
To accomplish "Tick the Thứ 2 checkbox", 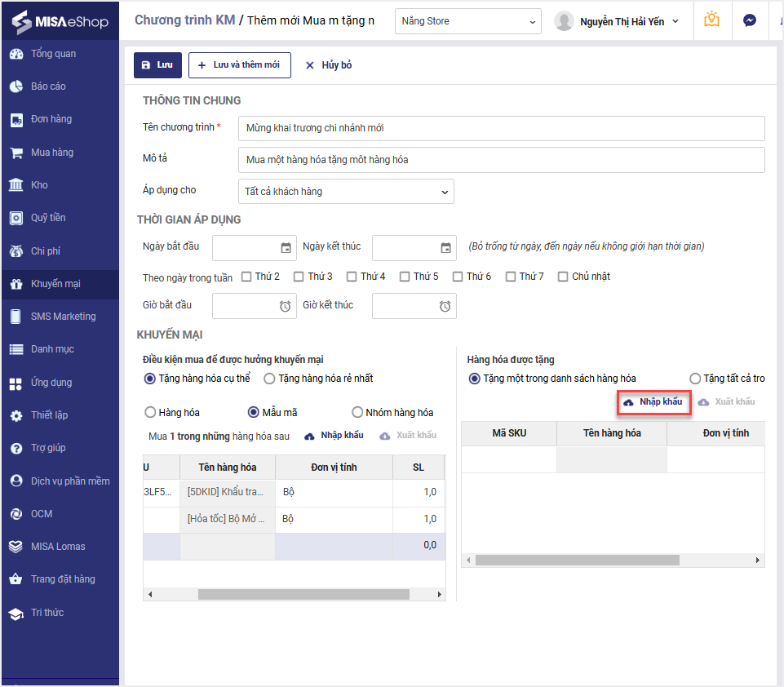I will [247, 277].
